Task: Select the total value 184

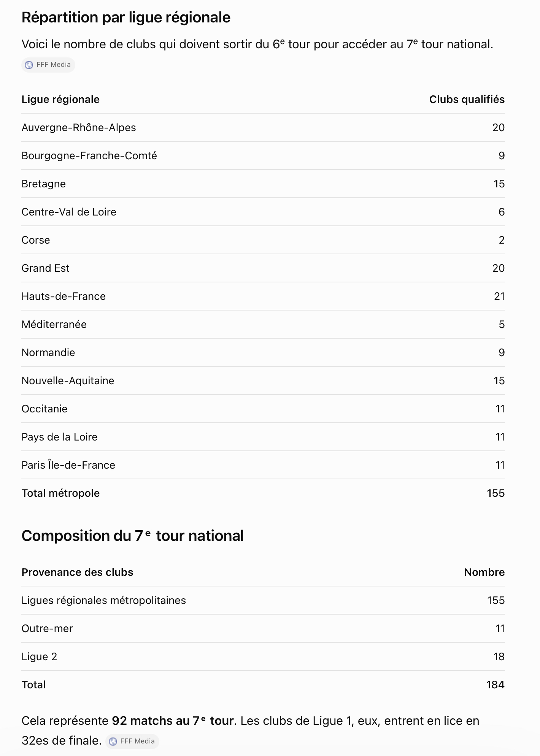Action: pyautogui.click(x=495, y=685)
